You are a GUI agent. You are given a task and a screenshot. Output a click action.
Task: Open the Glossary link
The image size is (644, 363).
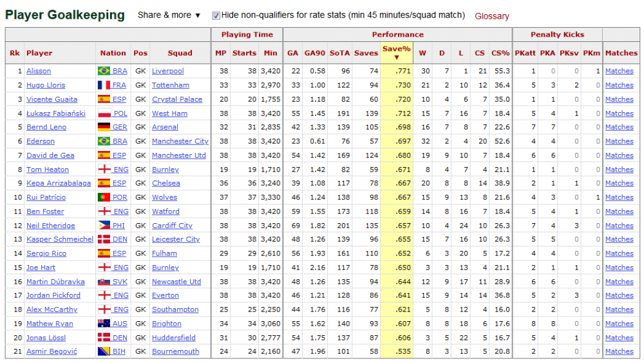click(491, 16)
